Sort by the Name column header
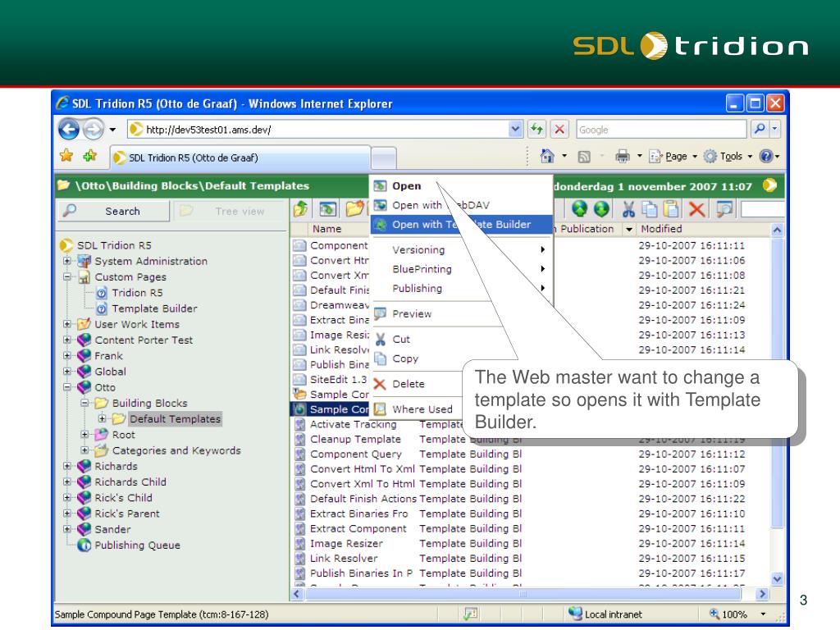This screenshot has width=840, height=630. [326, 229]
